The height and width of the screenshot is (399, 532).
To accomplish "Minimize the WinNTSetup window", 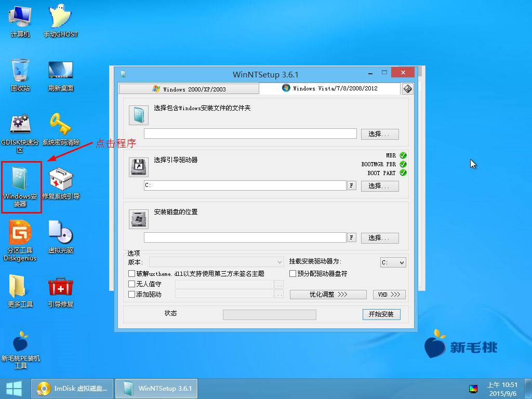I will (370, 73).
